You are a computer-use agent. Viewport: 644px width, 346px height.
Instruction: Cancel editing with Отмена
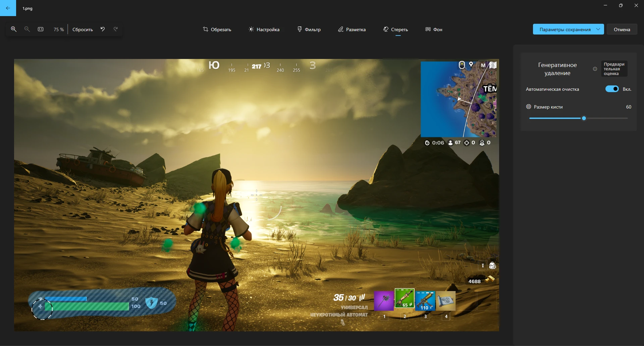622,29
